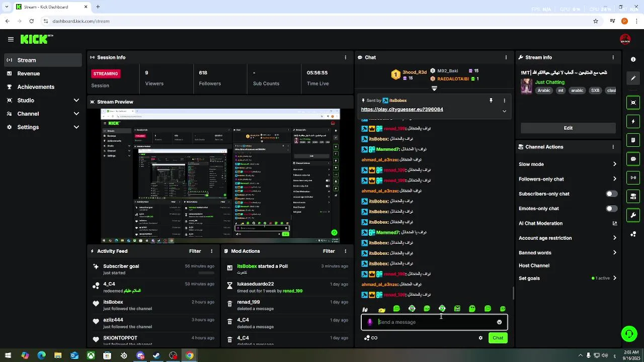Reload the dashboard page

coord(31,21)
